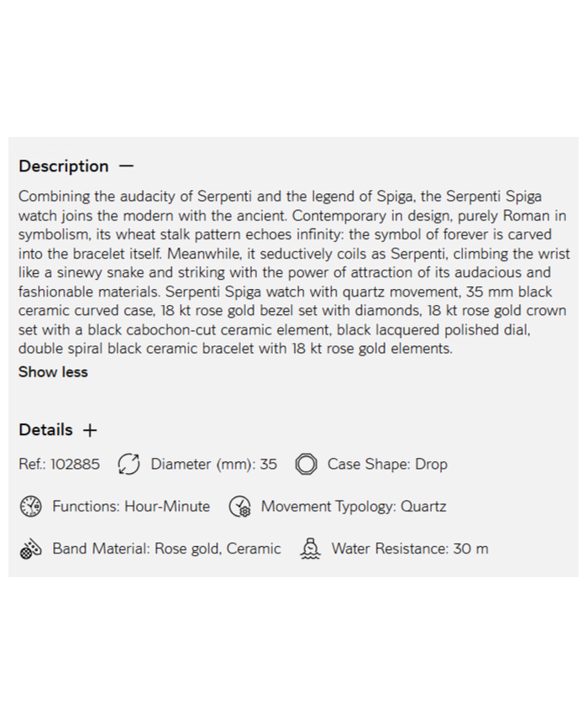Screen dimensions: 588x714
Task: Click the Case Shape octagon icon
Action: click(307, 465)
